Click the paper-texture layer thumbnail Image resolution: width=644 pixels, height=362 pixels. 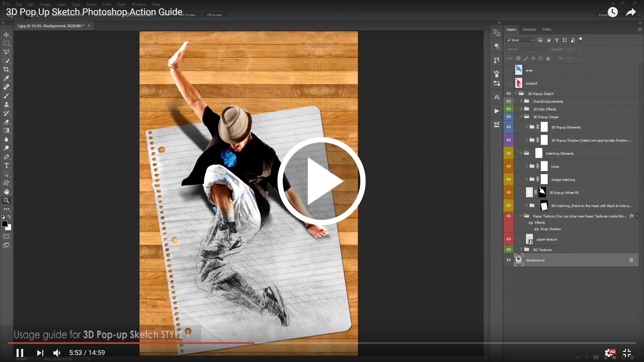[529, 239]
